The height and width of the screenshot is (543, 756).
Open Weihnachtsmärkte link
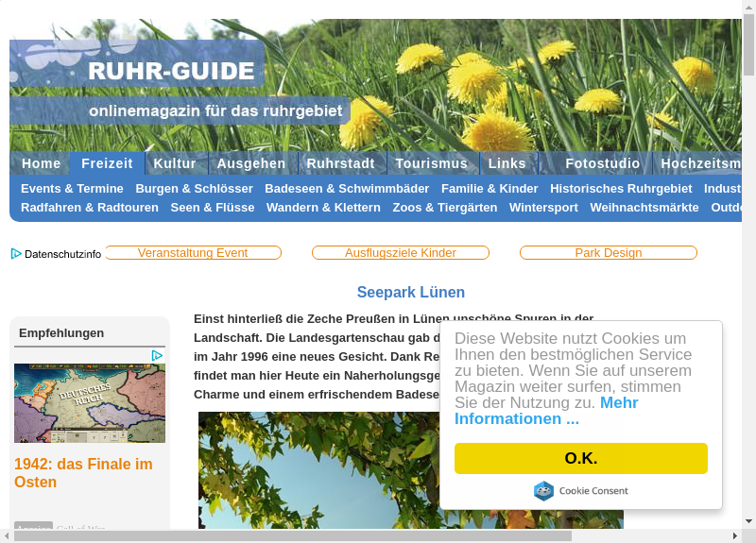click(644, 207)
